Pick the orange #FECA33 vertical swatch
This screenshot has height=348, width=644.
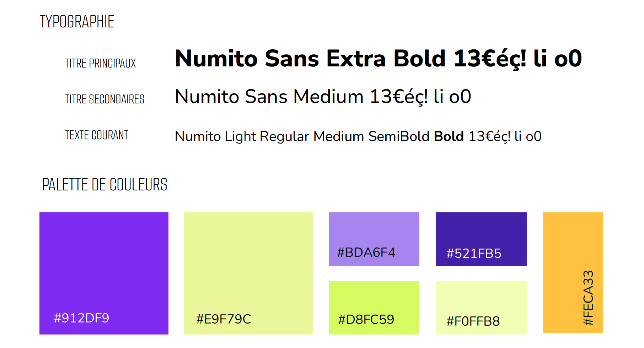[x=573, y=273]
